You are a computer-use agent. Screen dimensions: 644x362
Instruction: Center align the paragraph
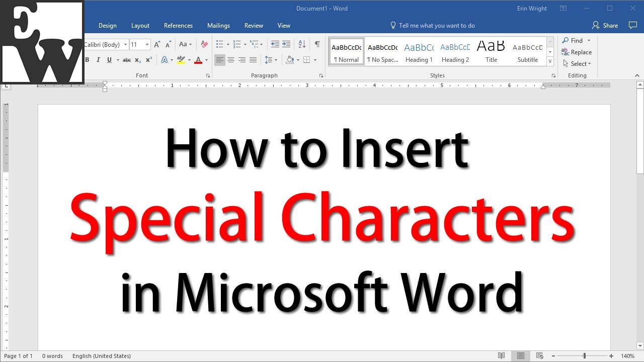231,60
